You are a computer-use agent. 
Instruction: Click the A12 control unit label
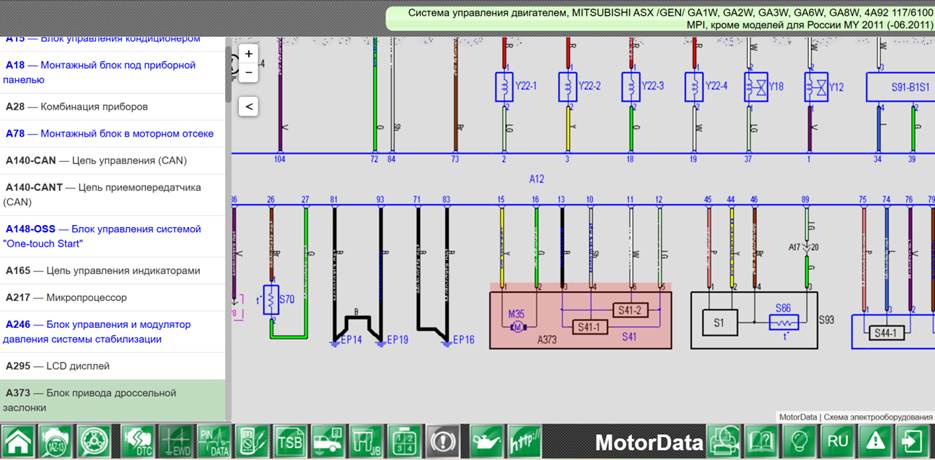(537, 178)
